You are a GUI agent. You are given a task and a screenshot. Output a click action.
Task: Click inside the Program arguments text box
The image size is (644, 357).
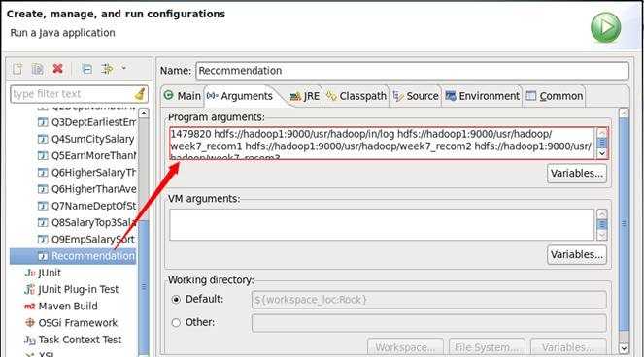tap(383, 144)
